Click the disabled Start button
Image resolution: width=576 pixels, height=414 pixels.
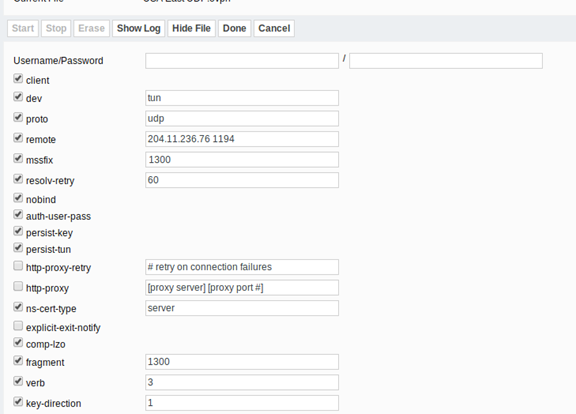point(23,28)
